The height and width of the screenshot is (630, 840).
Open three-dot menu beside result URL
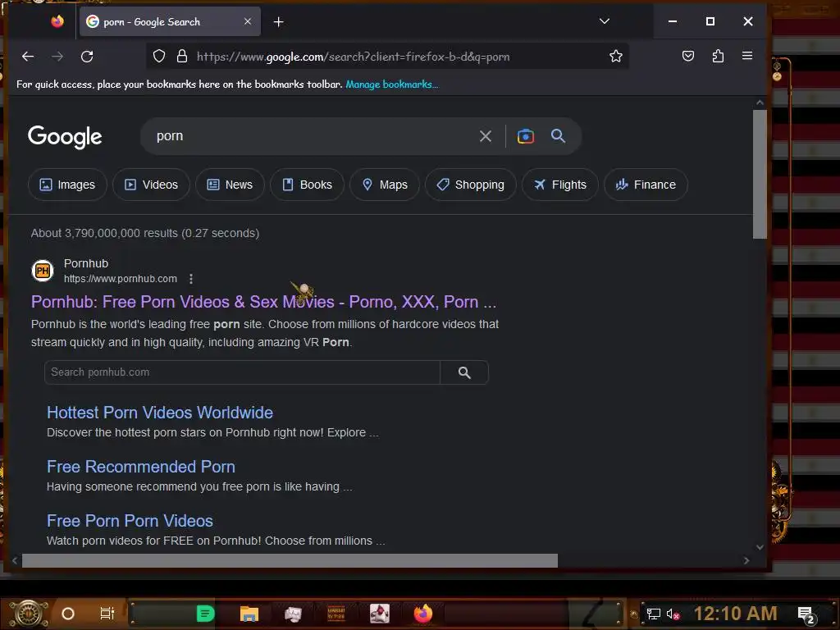click(191, 279)
